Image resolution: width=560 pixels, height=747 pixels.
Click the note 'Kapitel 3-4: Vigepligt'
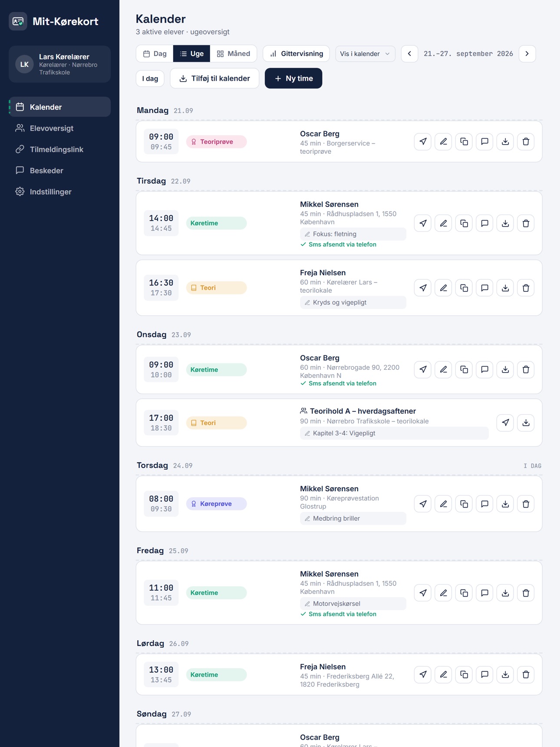tap(394, 433)
